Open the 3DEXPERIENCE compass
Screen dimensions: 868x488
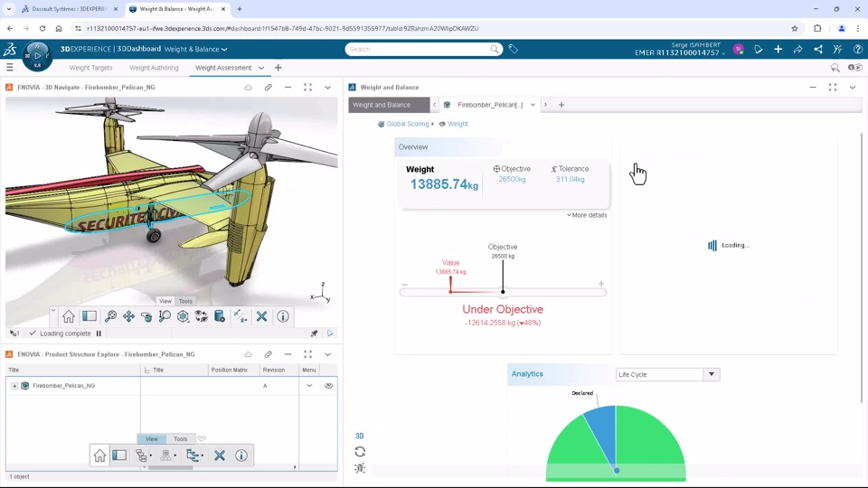click(x=37, y=56)
